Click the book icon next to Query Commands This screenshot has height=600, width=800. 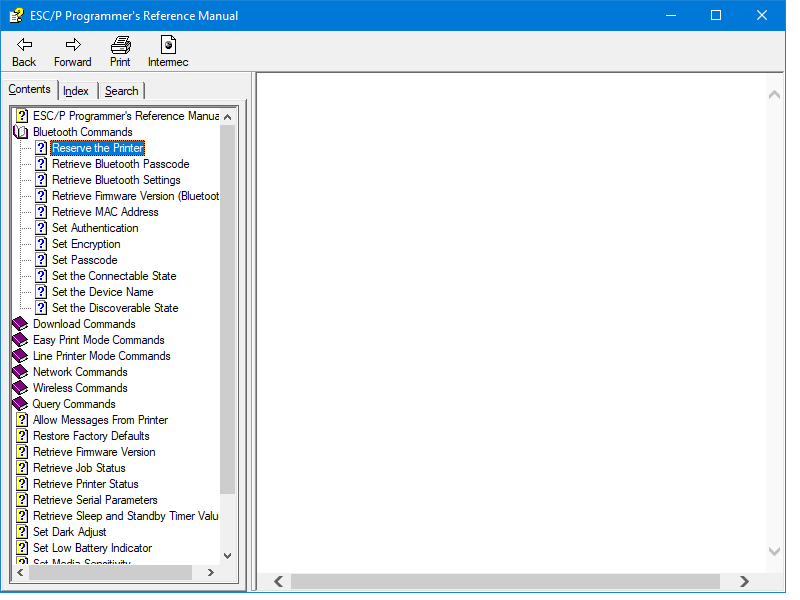tap(20, 403)
